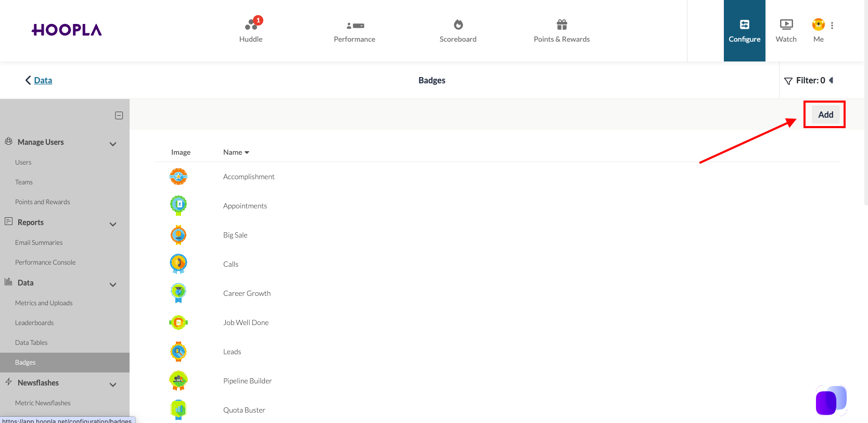Screen dimensions: 868x423
Task: Open Teams in sidebar
Action: [24, 182]
